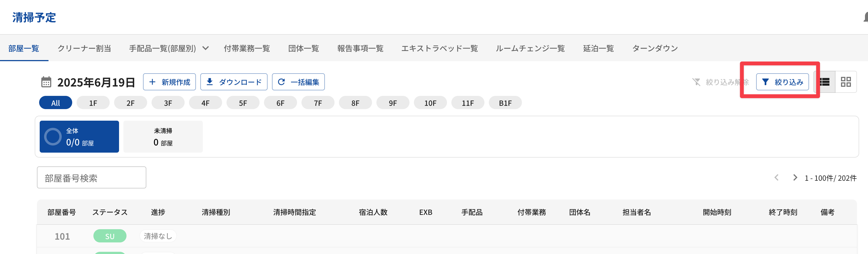Click the 新規作成 button
This screenshot has width=868, height=254.
point(169,82)
